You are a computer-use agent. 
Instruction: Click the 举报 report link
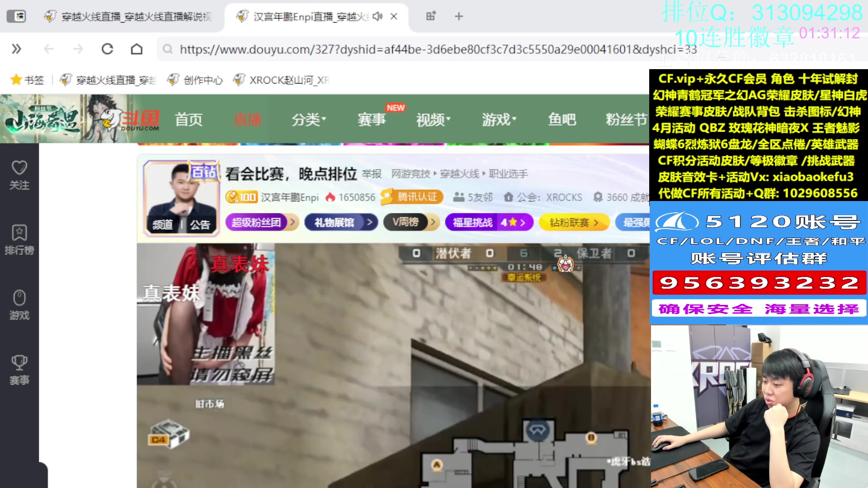372,174
